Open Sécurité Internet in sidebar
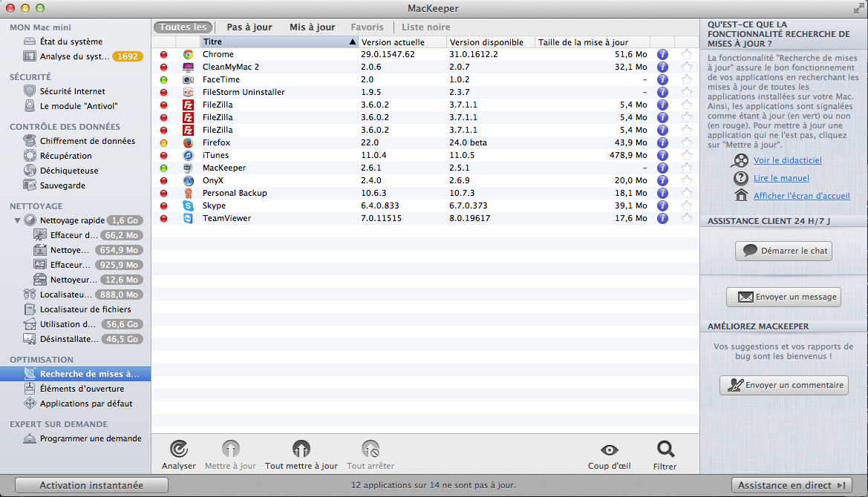 tap(72, 91)
